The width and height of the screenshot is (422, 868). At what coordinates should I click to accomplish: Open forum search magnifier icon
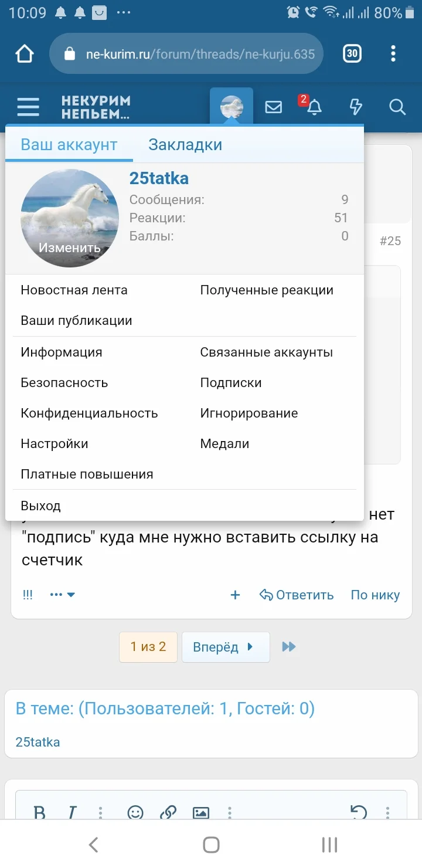(397, 107)
